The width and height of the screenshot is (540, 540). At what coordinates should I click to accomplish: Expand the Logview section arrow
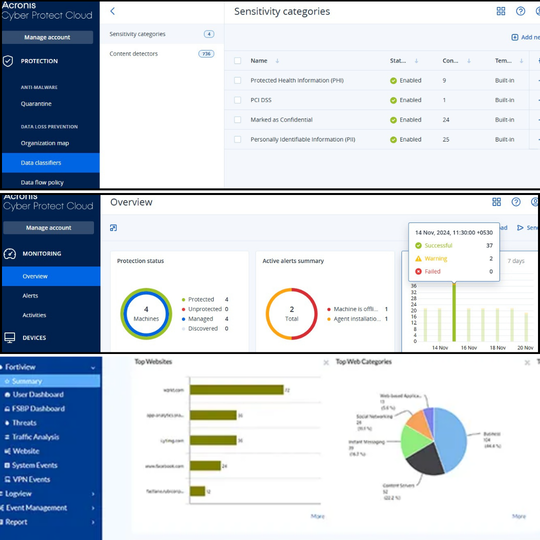click(x=93, y=494)
